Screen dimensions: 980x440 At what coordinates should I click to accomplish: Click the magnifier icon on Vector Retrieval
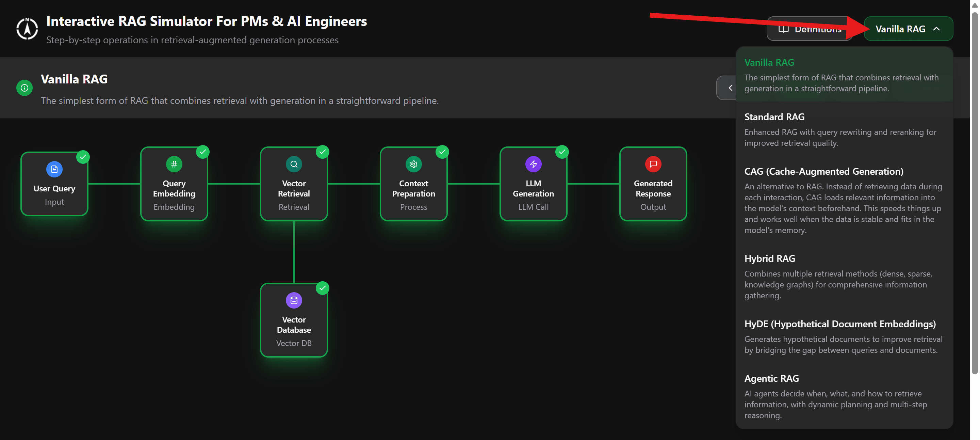tap(294, 164)
